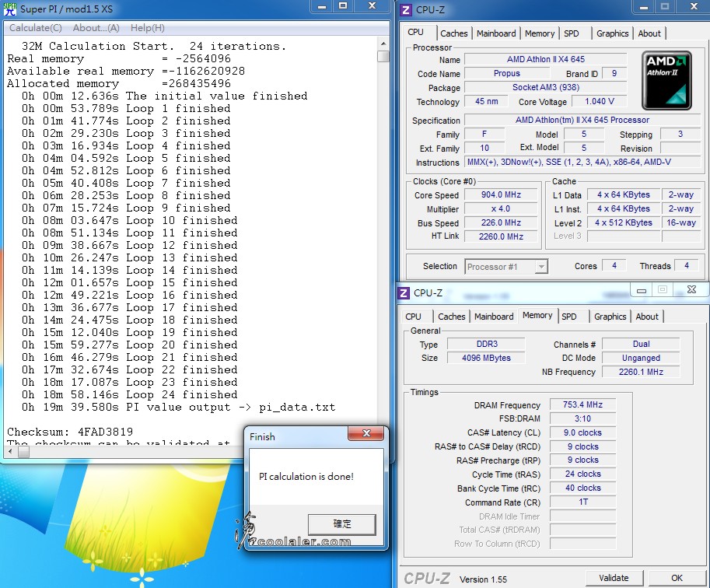Click the Technology 45 nm value
This screenshot has width=710, height=588.
click(x=486, y=101)
